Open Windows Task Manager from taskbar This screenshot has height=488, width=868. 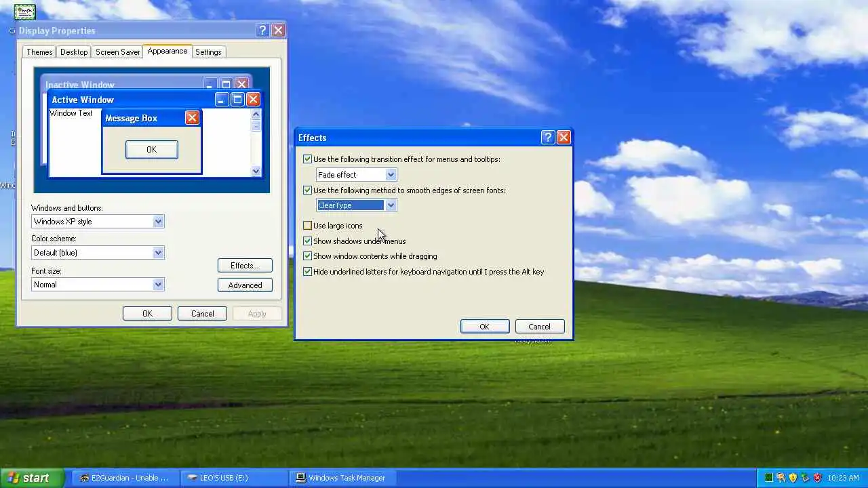pyautogui.click(x=342, y=478)
